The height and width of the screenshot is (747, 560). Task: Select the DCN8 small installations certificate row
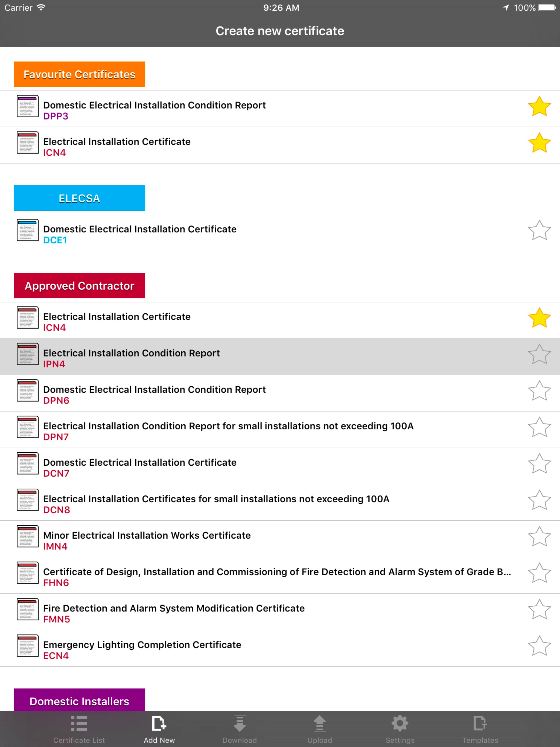coord(280,503)
